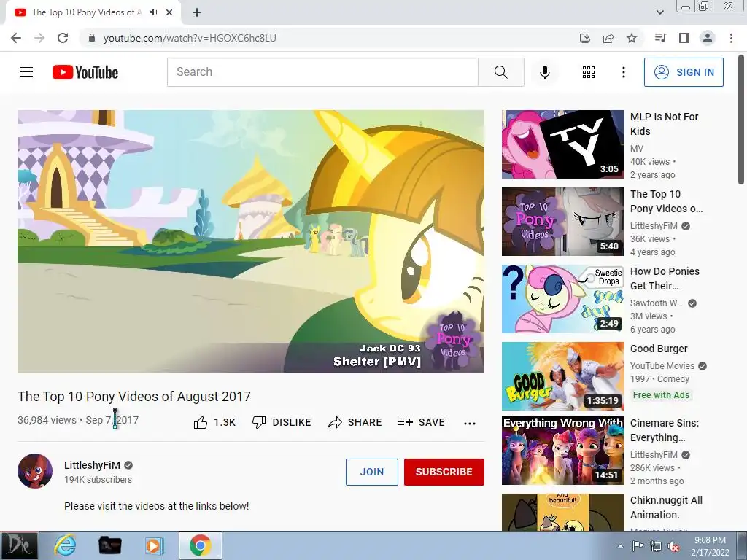Click 'Chikn.nuggit All Animation.' title
This screenshot has height=560, width=747.
tap(666, 507)
